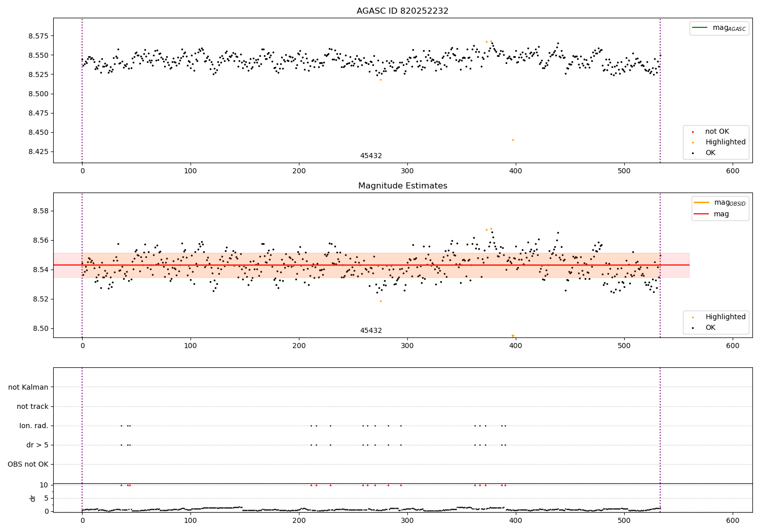
Task: Click the 'not track' axis label
Action: point(32,407)
